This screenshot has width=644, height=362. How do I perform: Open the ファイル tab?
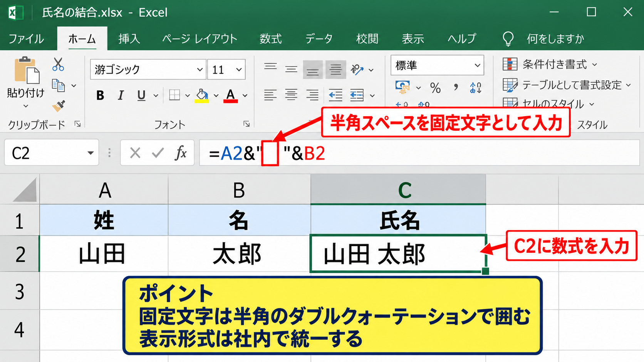26,39
